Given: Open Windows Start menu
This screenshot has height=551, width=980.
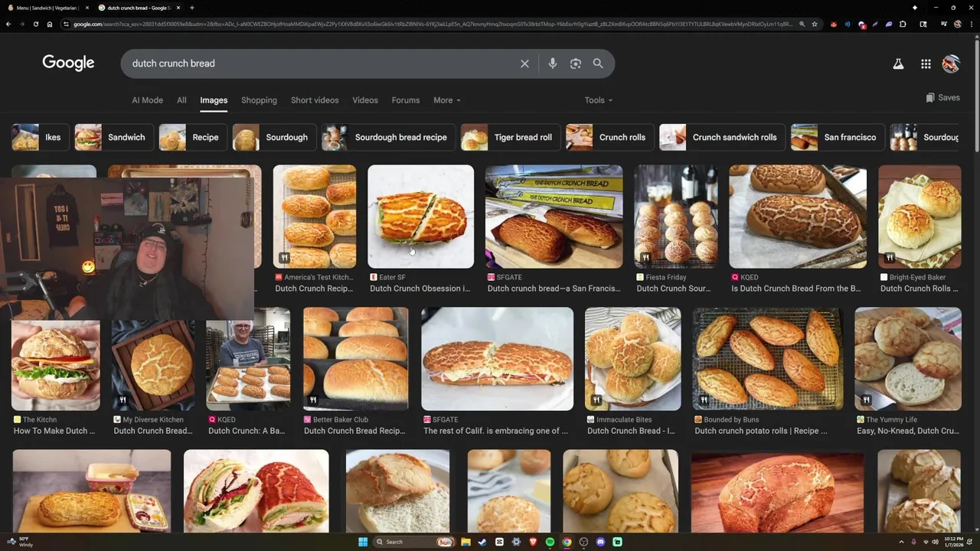Looking at the screenshot, I should pos(363,542).
